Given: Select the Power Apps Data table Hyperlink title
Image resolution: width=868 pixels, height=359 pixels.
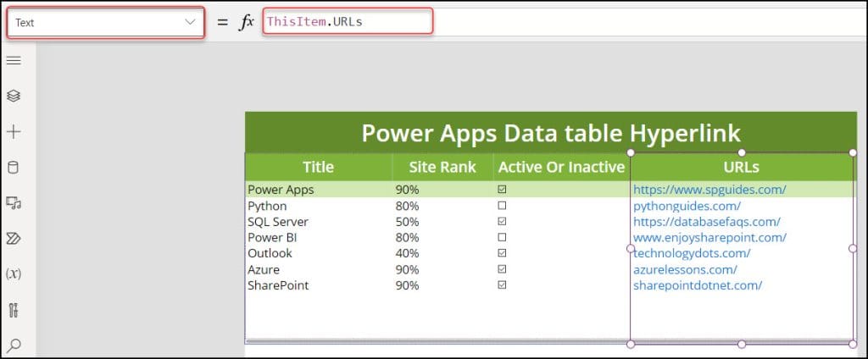Looking at the screenshot, I should point(551,133).
